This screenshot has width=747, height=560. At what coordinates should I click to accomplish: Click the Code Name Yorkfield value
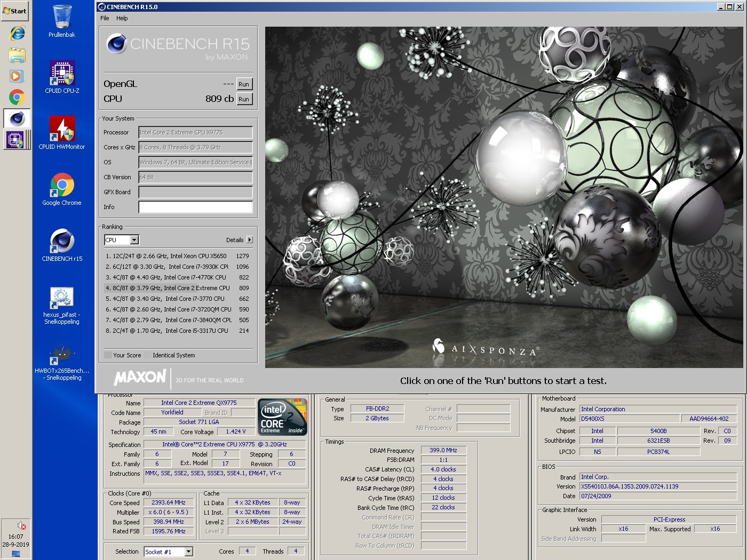[x=172, y=413]
